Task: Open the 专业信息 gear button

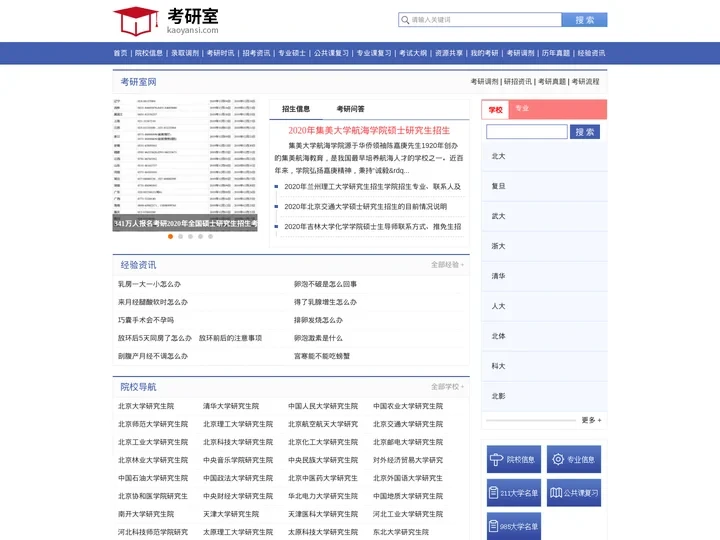Action: (x=574, y=459)
